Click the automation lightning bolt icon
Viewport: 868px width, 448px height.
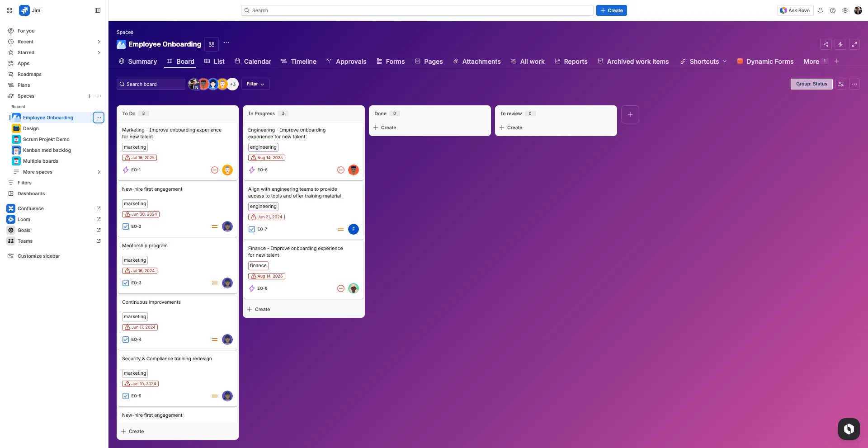coord(840,44)
